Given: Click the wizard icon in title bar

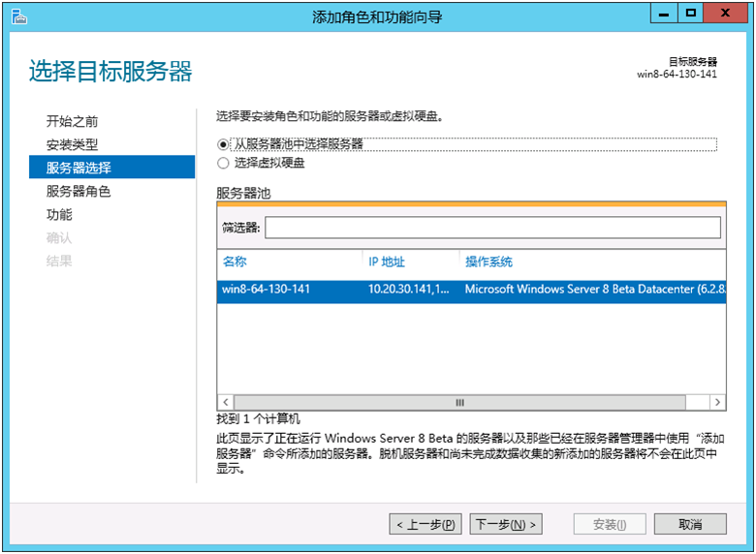Looking at the screenshot, I should click(x=16, y=16).
